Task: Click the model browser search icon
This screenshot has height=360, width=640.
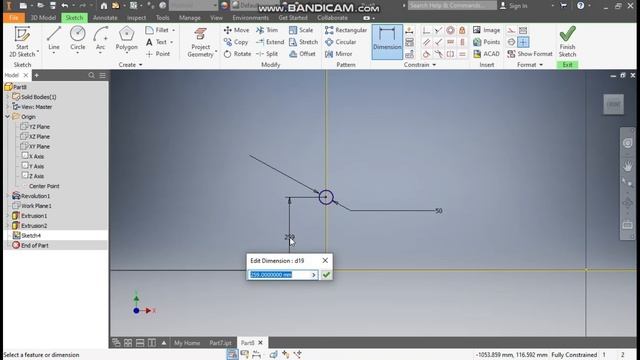Action: tap(91, 75)
